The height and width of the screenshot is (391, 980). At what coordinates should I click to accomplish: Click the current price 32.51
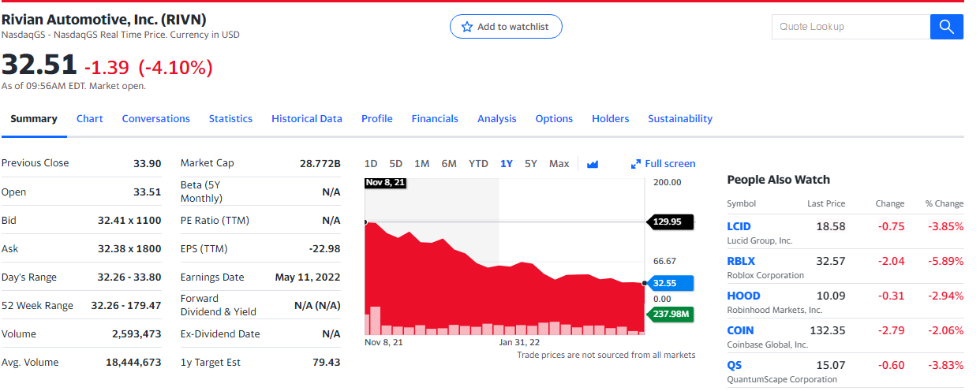coord(39,65)
